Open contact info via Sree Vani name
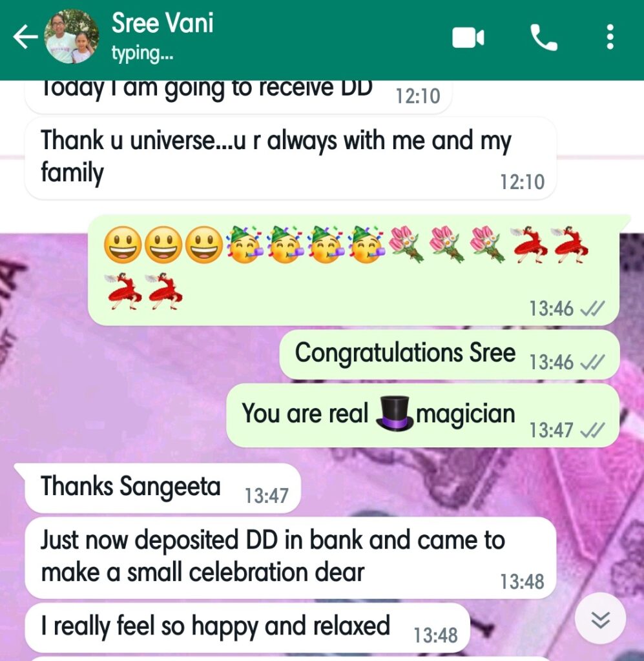Image resolution: width=644 pixels, height=661 pixels. coord(162,23)
